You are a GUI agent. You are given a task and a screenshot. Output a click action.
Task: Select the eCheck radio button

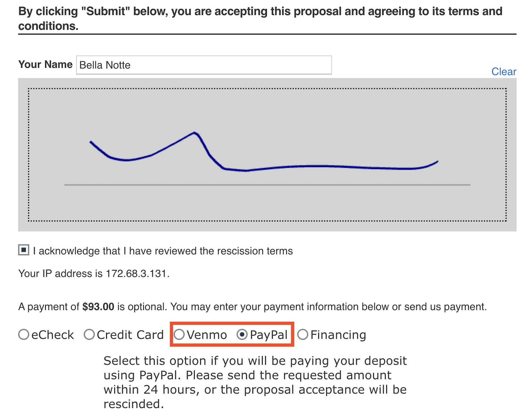coord(24,335)
